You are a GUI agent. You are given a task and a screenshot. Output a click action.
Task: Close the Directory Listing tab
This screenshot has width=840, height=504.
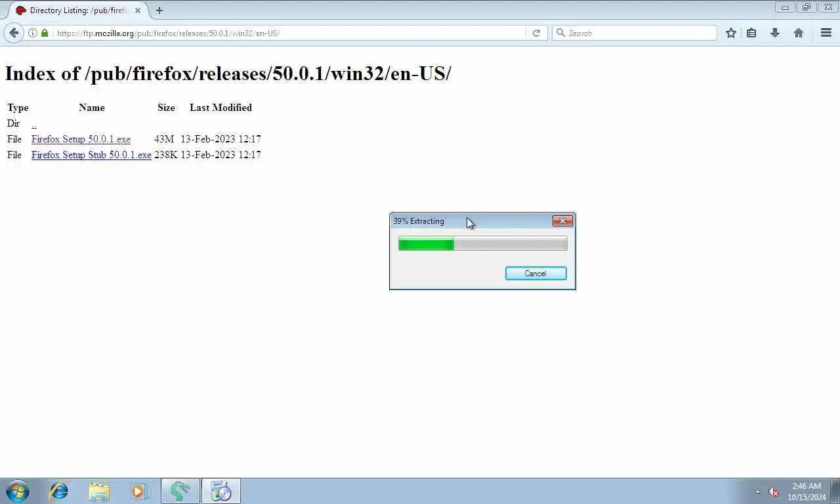[x=138, y=10]
